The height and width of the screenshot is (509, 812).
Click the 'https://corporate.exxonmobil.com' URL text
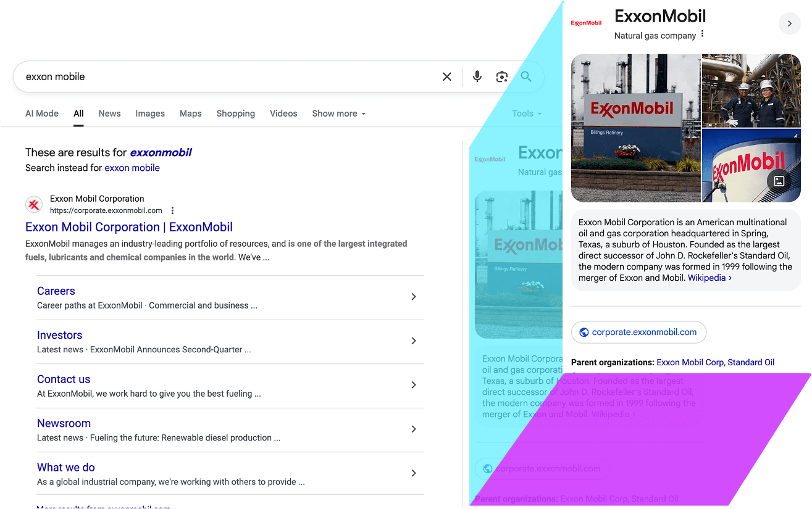(106, 210)
